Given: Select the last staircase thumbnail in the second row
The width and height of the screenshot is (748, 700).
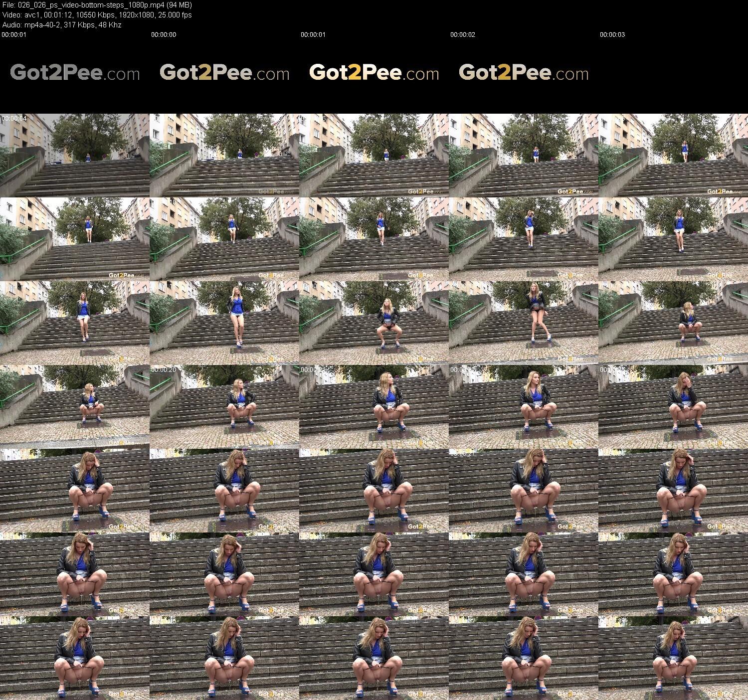Looking at the screenshot, I should (x=673, y=239).
